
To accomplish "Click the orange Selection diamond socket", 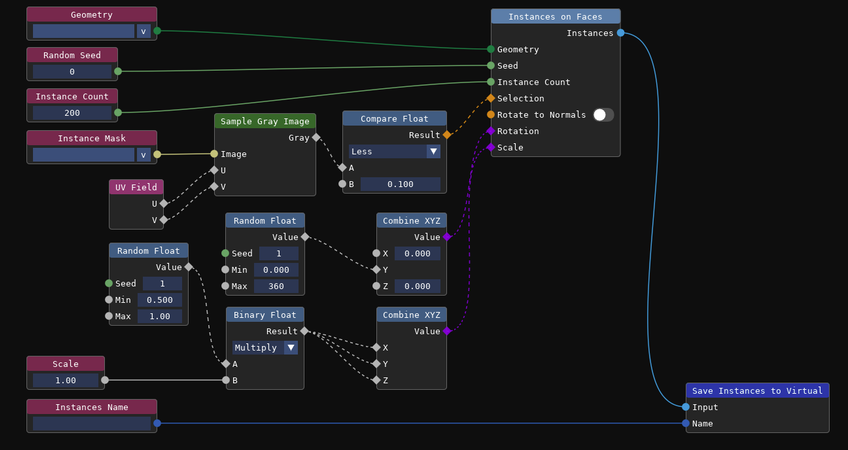I will [491, 98].
